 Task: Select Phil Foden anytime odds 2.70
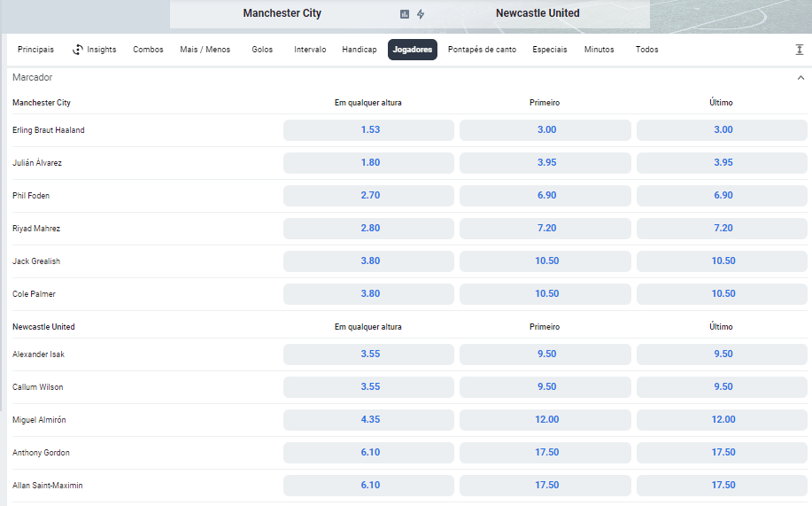[368, 196]
